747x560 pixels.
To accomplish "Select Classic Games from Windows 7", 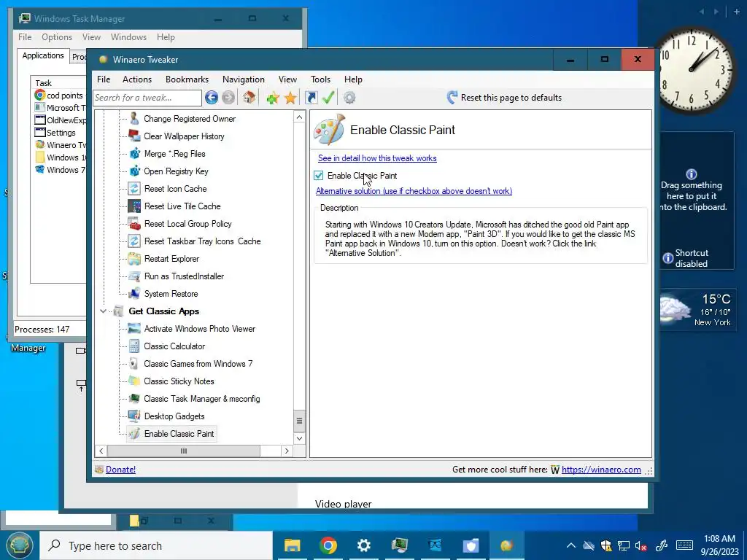I will point(198,364).
